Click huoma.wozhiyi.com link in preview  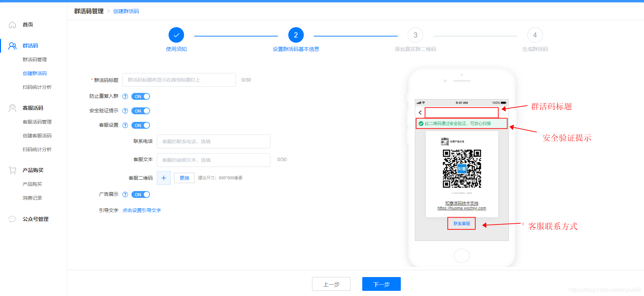[x=462, y=208]
